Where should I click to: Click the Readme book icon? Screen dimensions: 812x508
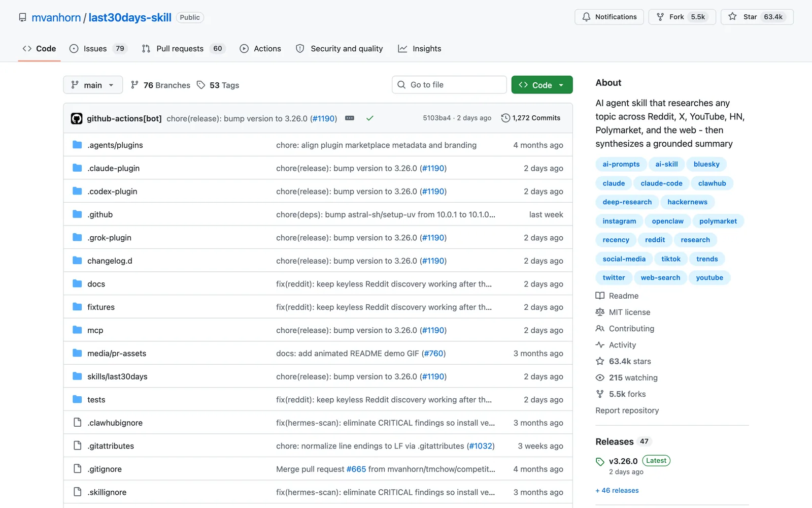pyautogui.click(x=600, y=296)
